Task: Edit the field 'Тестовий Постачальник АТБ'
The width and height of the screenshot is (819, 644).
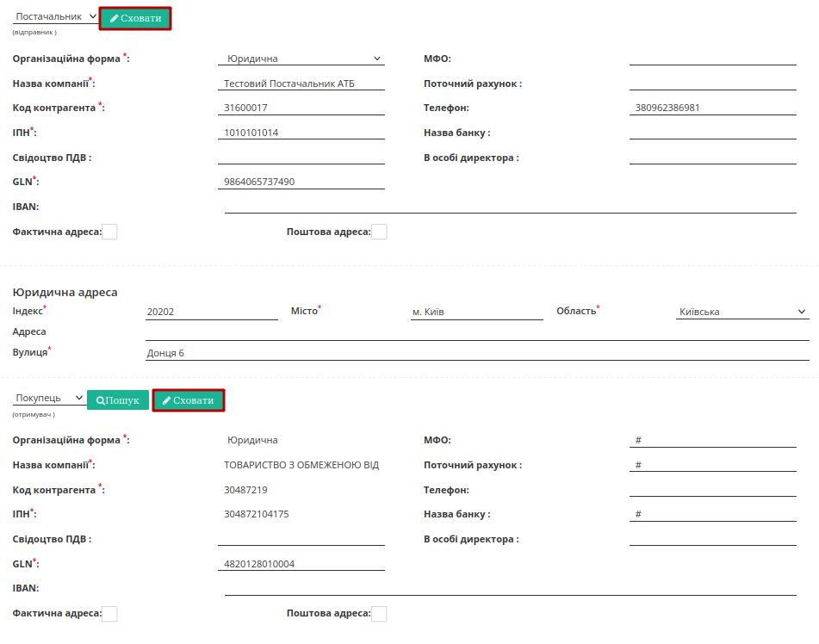Action: pos(301,84)
